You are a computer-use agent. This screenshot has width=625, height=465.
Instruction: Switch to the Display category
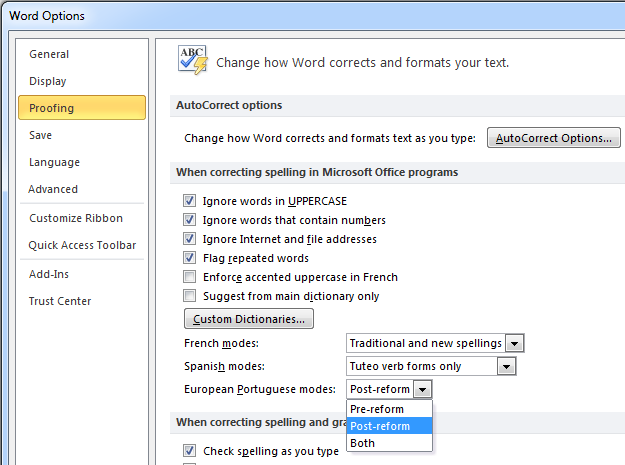[48, 81]
